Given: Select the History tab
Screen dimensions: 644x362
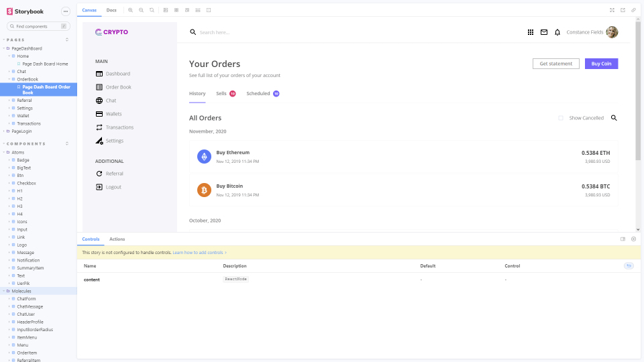Looking at the screenshot, I should 197,94.
